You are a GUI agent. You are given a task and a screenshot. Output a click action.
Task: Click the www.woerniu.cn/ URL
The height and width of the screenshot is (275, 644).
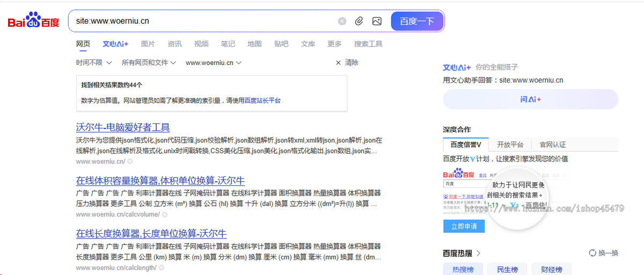tap(100, 161)
